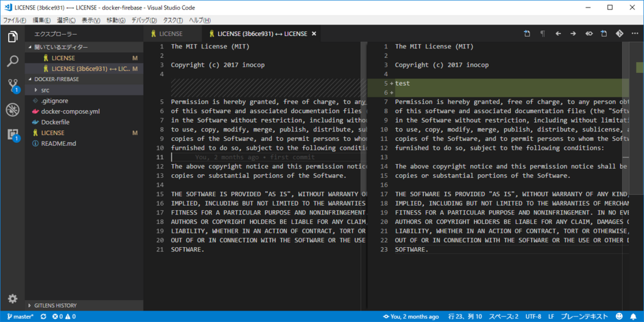
Task: Open the 編集(E) menu
Action: click(42, 20)
